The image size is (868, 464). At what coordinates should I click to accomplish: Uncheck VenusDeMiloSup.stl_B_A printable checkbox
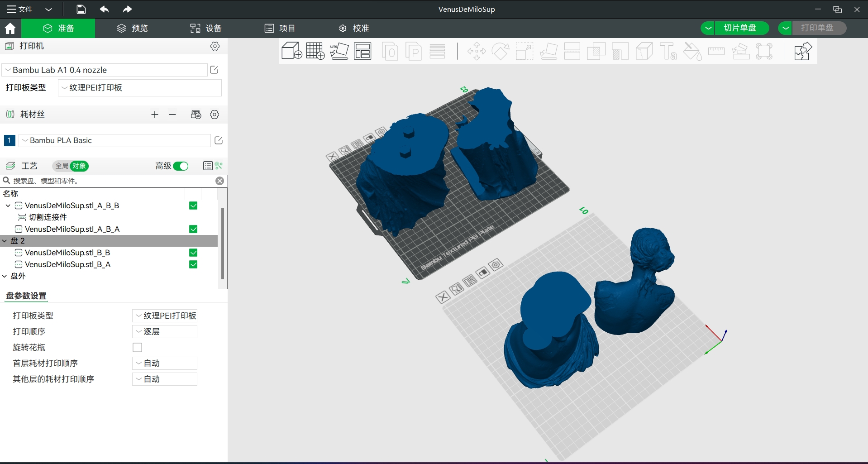point(193,264)
